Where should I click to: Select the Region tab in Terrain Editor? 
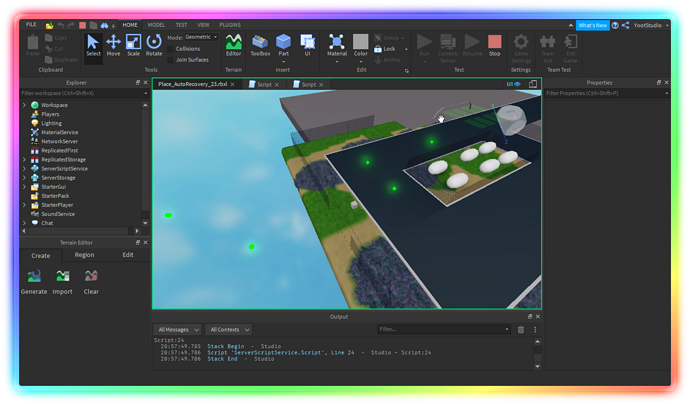click(84, 255)
